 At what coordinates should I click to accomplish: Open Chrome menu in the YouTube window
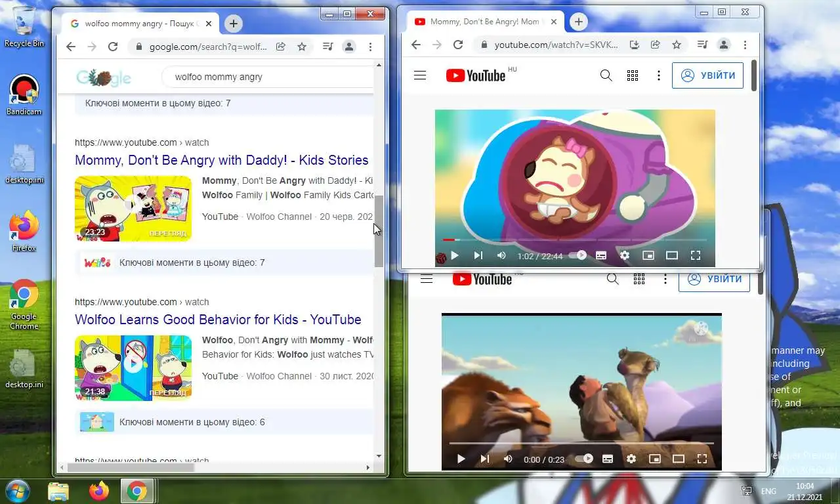(745, 45)
